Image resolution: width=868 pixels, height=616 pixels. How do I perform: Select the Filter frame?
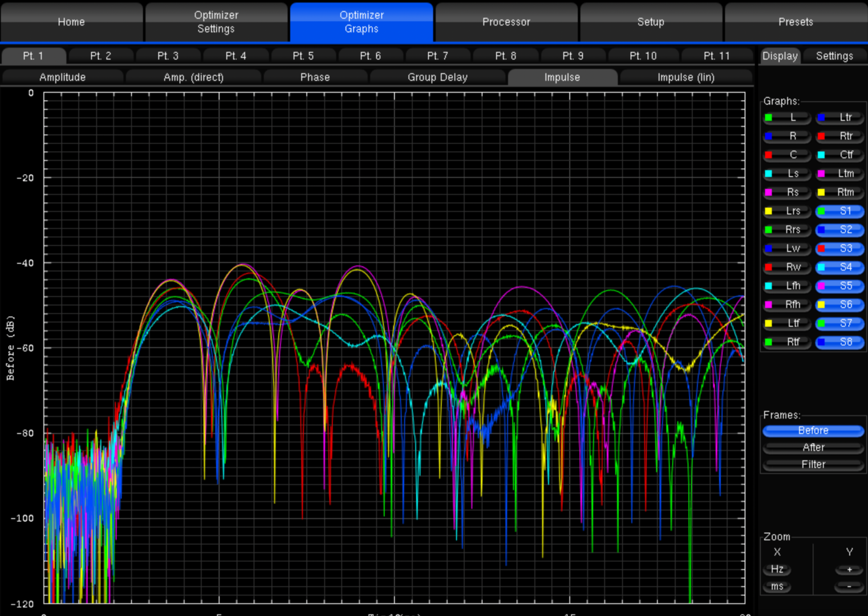813,464
